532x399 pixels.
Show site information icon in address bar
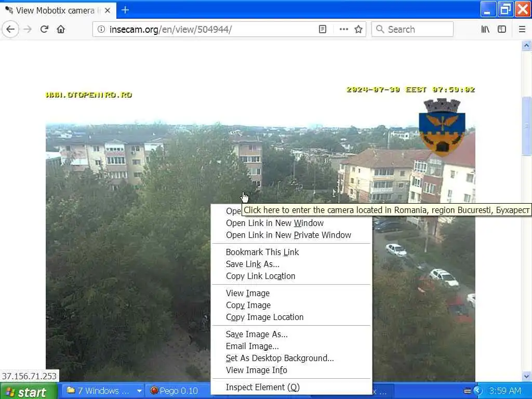pos(101,29)
